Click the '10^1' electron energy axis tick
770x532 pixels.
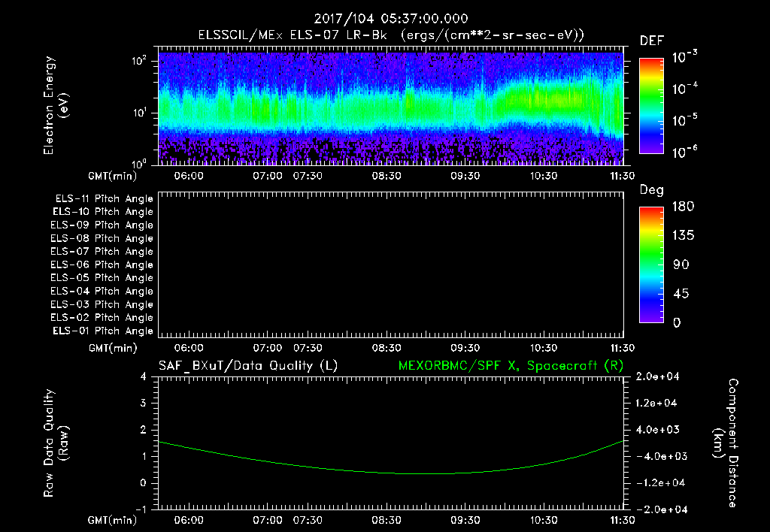point(139,113)
